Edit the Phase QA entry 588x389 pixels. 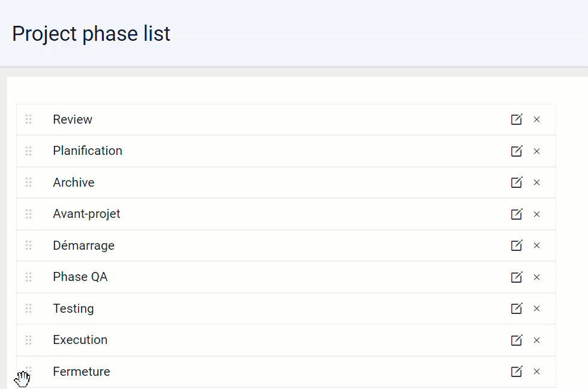coord(517,277)
